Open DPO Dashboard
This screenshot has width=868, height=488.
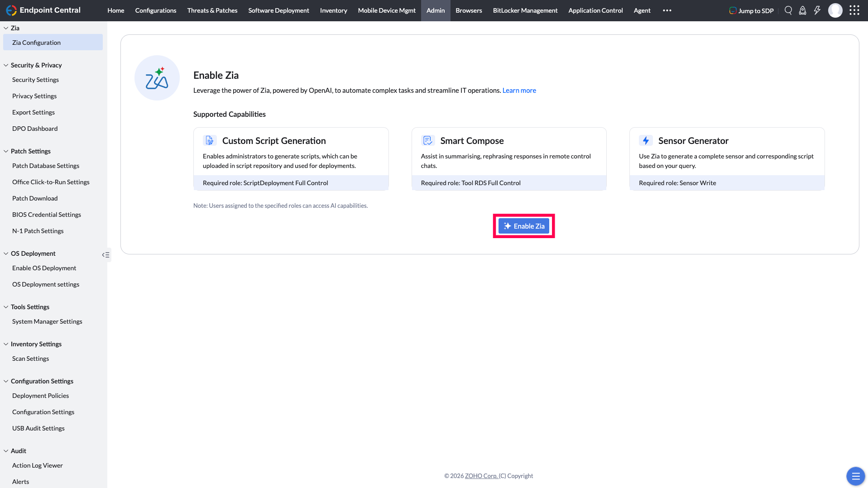click(x=35, y=129)
